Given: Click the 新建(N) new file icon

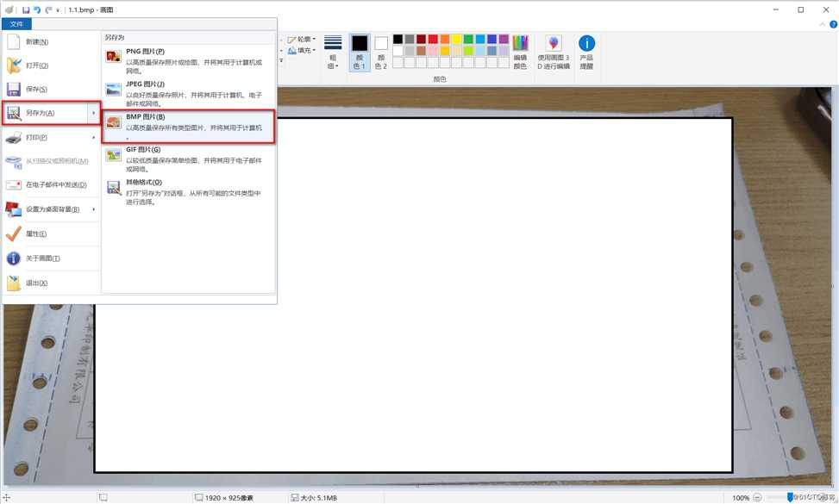Looking at the screenshot, I should [x=14, y=41].
